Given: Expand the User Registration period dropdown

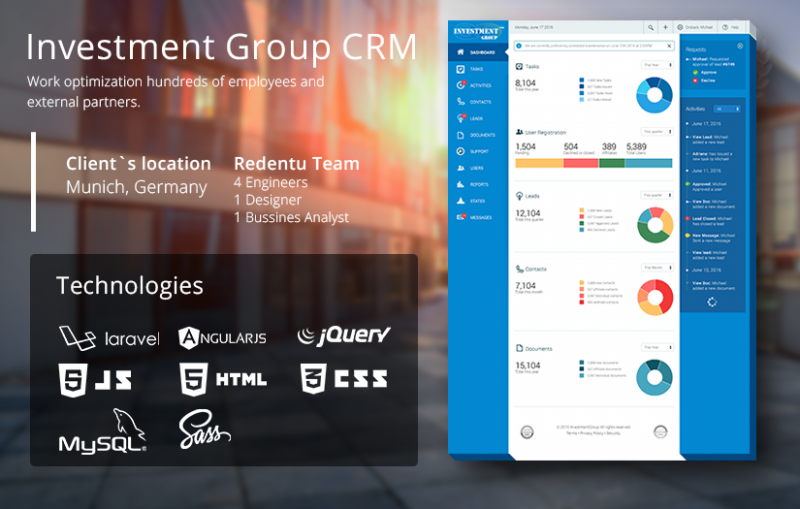Looking at the screenshot, I should 657,132.
